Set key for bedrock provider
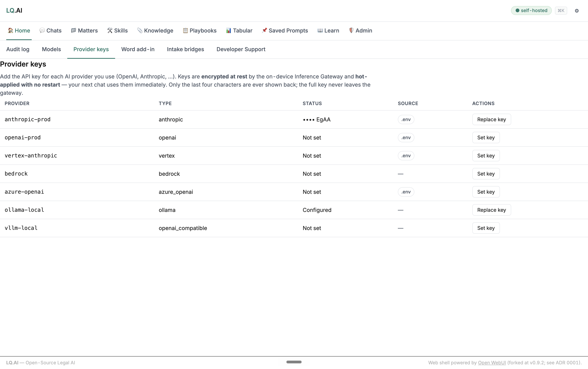The height and width of the screenshot is (369, 588). point(486,174)
